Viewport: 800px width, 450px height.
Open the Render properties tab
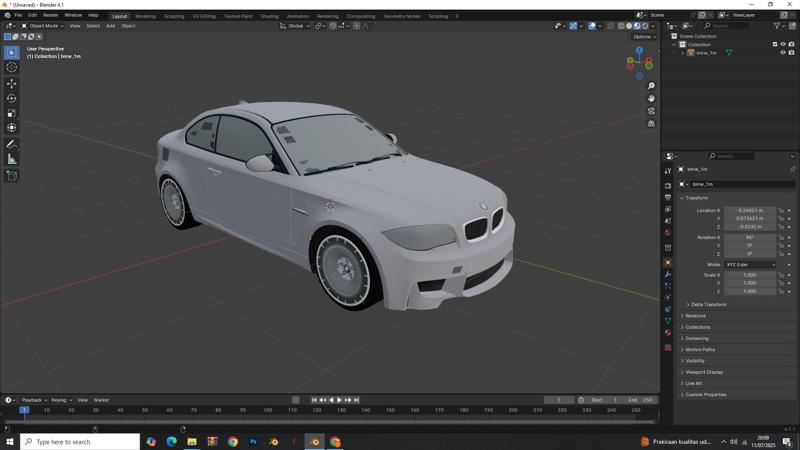pos(668,186)
